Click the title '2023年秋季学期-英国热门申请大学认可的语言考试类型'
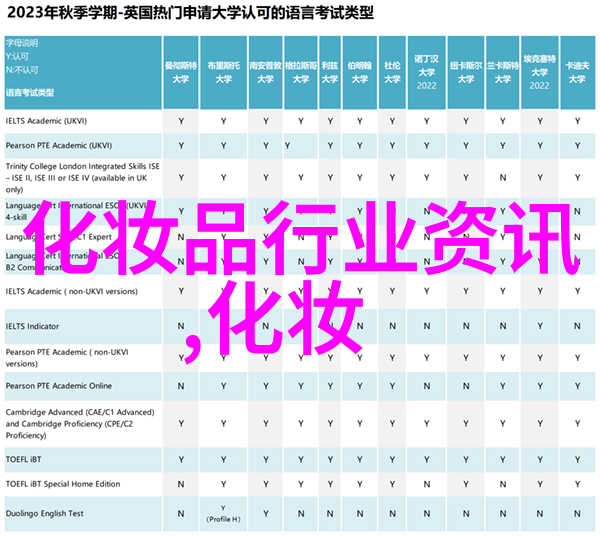Image resolution: width=600 pixels, height=536 pixels. point(190,13)
